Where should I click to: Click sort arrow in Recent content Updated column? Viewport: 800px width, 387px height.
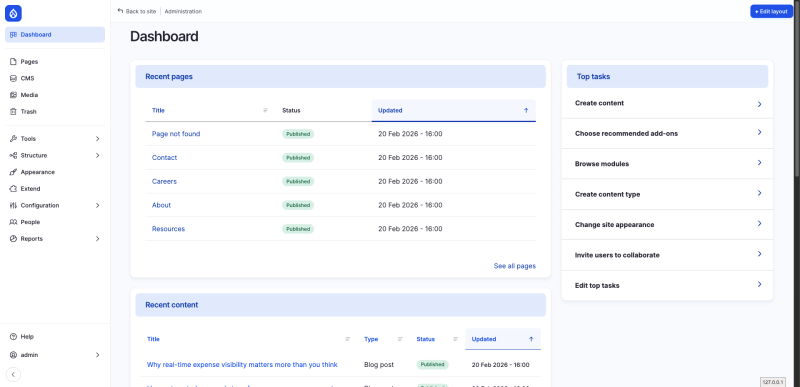pyautogui.click(x=531, y=339)
